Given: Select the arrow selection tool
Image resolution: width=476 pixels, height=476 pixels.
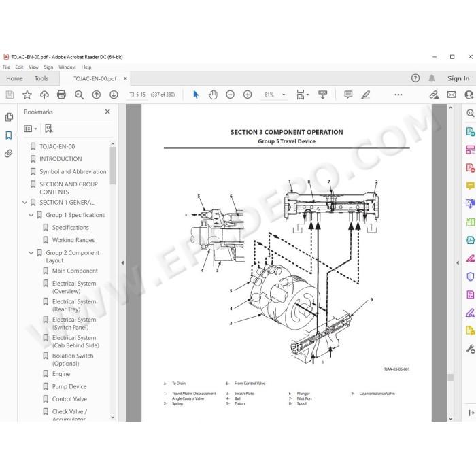Looking at the screenshot, I should coord(196,95).
